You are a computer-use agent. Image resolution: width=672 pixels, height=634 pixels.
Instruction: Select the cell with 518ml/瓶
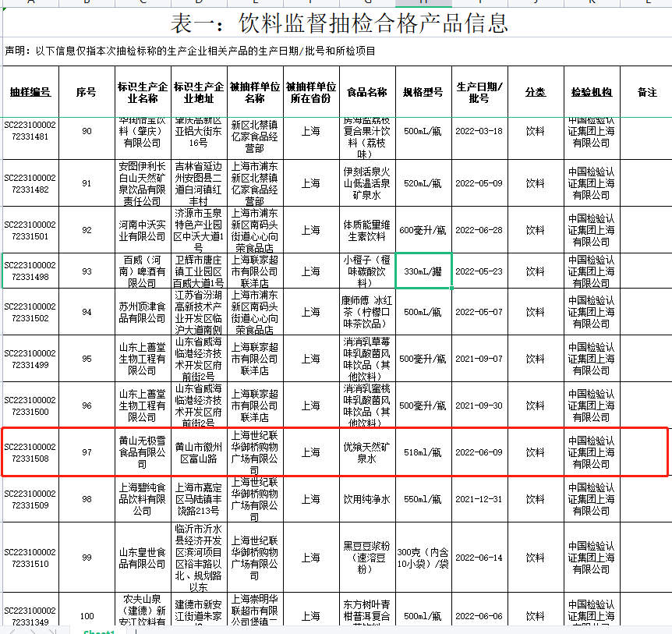click(423, 452)
